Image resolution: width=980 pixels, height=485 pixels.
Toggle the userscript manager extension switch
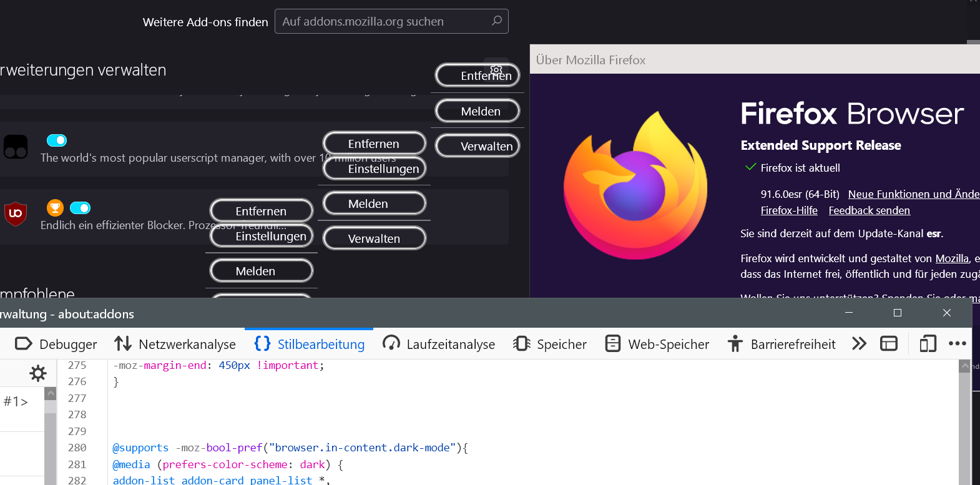point(57,140)
